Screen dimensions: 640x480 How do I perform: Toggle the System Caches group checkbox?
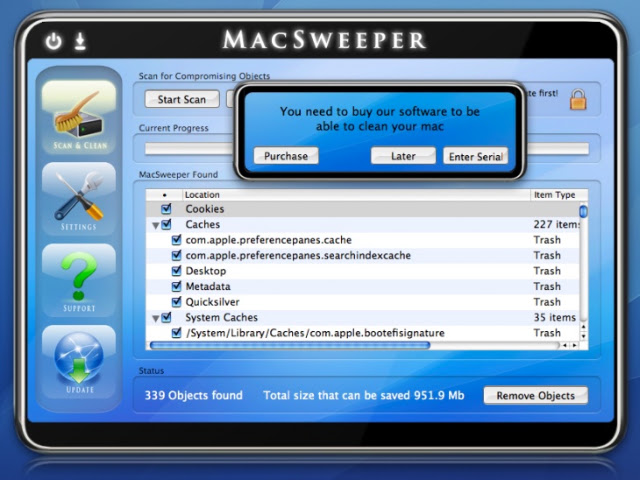pyautogui.click(x=166, y=318)
